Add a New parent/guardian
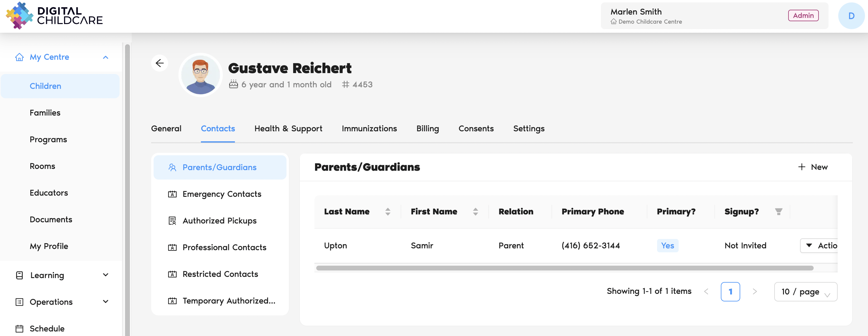The height and width of the screenshot is (336, 868). point(813,167)
